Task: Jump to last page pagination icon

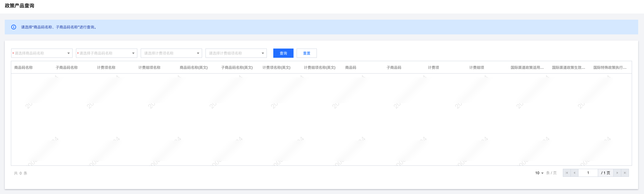Action: [625, 173]
